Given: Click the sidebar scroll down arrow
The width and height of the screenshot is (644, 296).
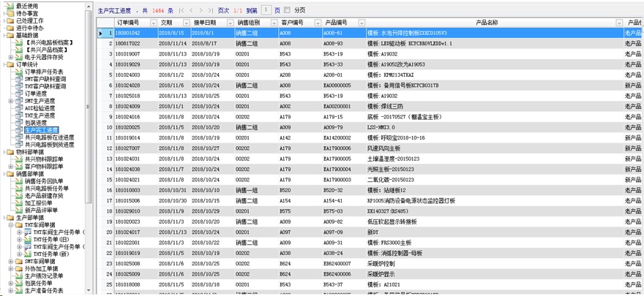Looking at the screenshot, I should 89,292.
